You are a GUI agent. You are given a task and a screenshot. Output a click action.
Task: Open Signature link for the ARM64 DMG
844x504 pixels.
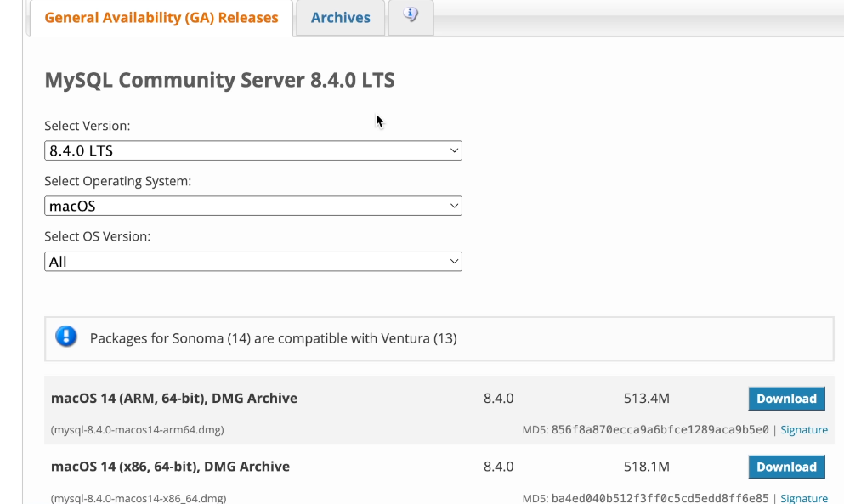804,430
